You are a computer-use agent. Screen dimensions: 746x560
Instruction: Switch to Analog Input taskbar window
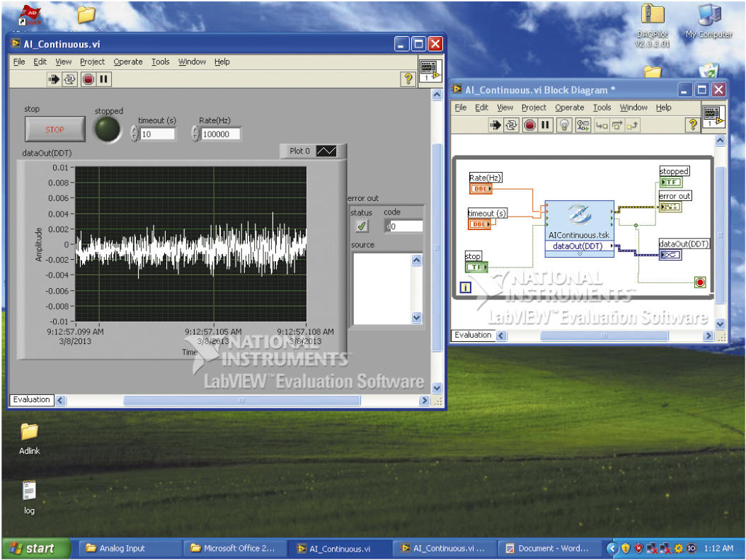pyautogui.click(x=130, y=549)
